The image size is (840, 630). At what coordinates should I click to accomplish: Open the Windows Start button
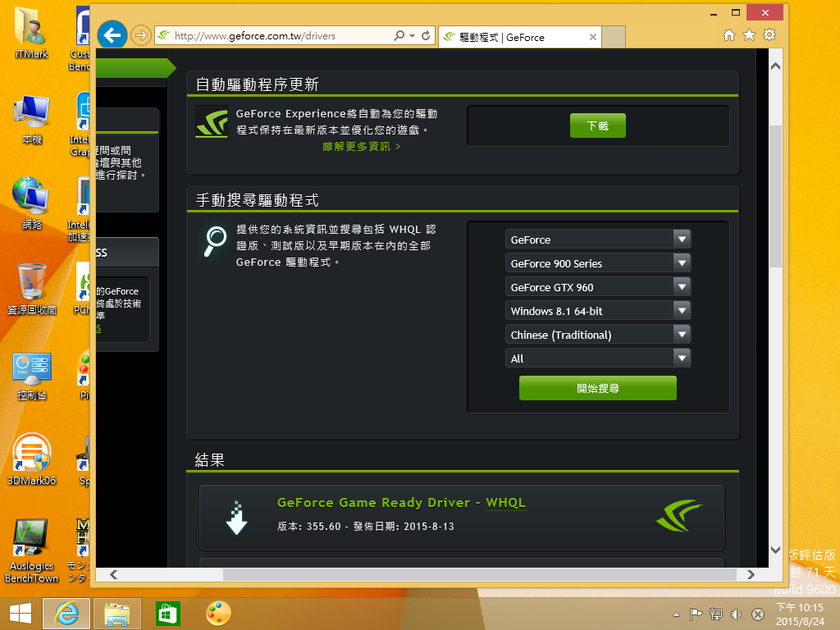tap(20, 614)
